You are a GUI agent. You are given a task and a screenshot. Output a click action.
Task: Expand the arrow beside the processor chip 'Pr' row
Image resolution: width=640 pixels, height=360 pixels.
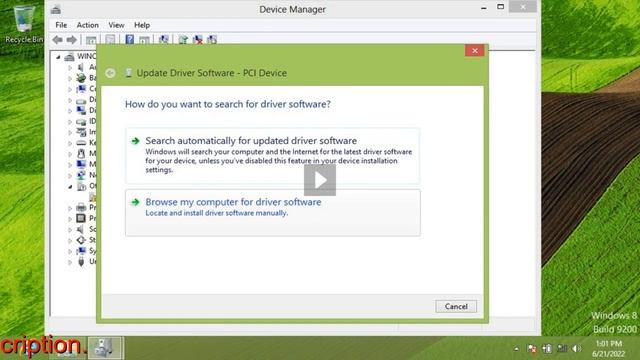70,219
